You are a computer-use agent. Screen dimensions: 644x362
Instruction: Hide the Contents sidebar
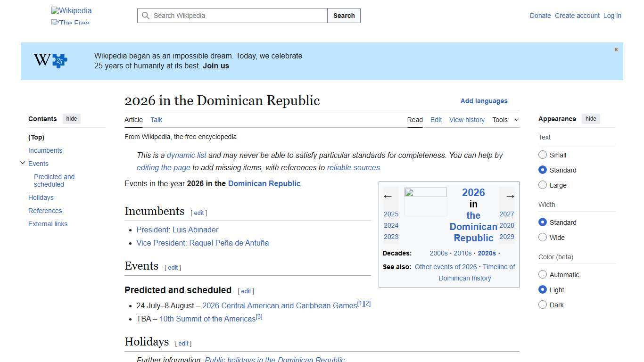pyautogui.click(x=71, y=119)
